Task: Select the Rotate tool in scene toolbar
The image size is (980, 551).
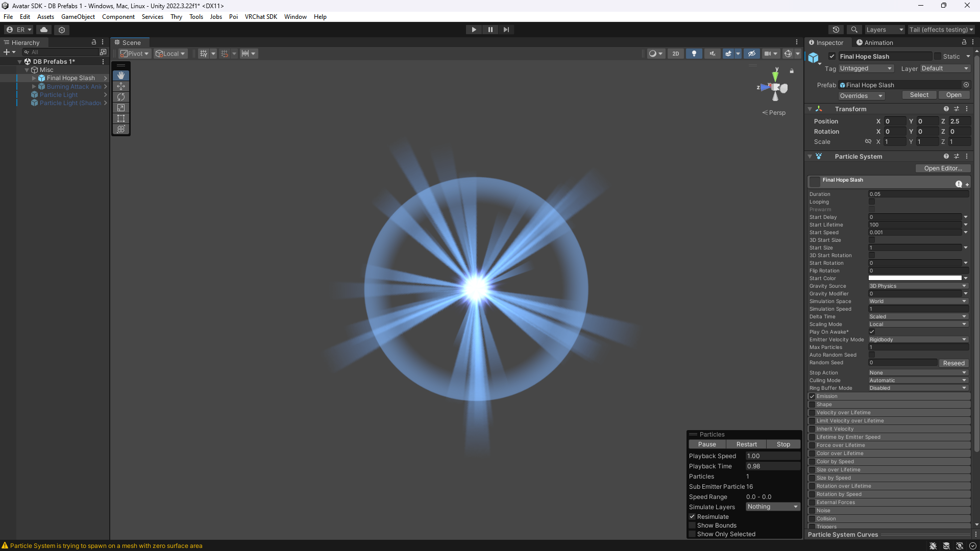Action: 121,97
